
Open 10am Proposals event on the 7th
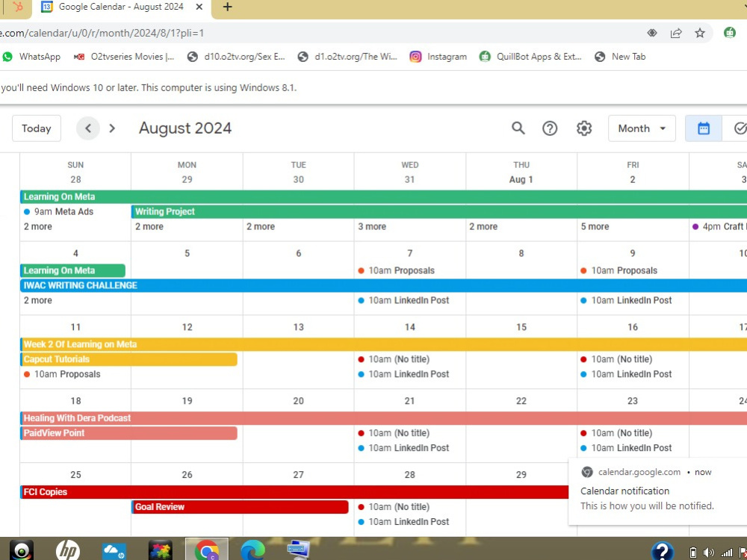(x=397, y=270)
